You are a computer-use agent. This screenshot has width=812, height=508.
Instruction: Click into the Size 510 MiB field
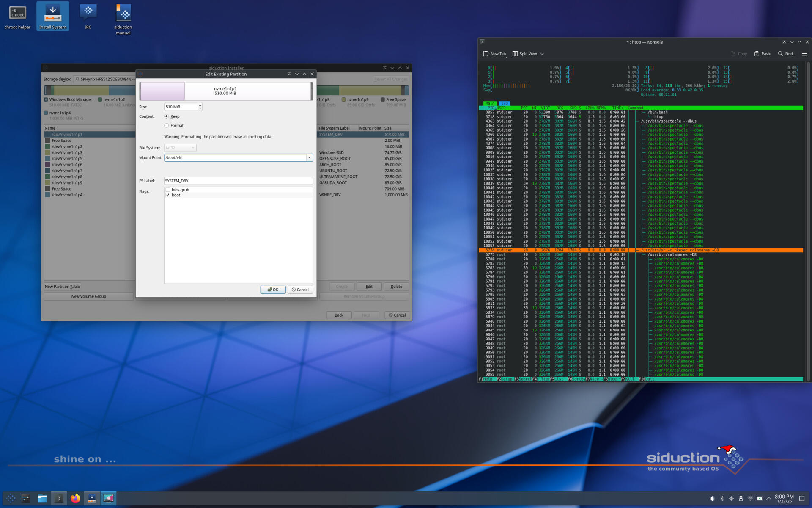click(x=181, y=107)
